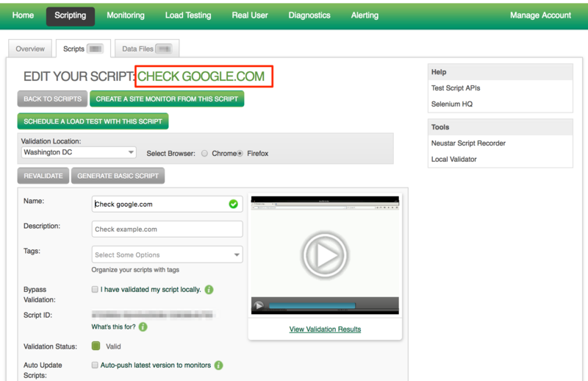This screenshot has height=381, width=588.
Task: Open info icon next to What's this for?
Action: (143, 327)
